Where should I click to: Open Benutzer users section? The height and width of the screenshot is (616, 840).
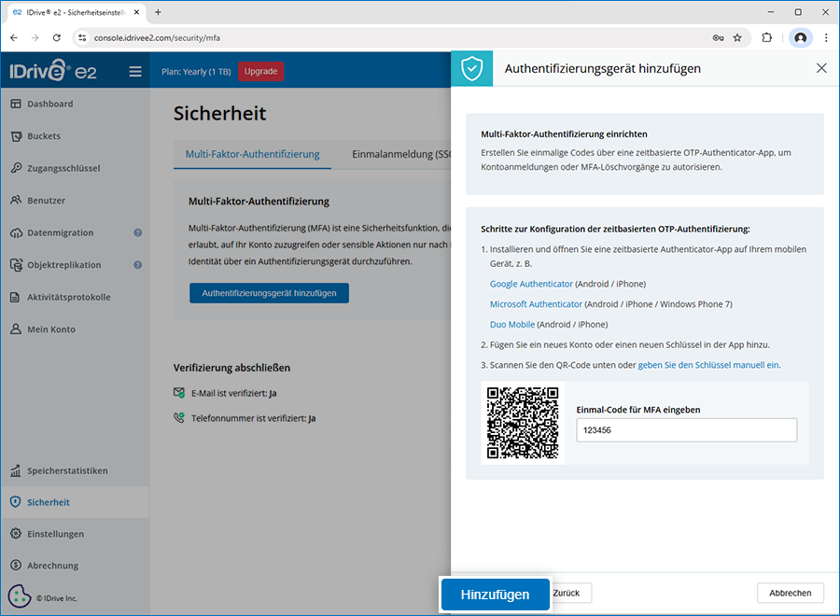(47, 201)
